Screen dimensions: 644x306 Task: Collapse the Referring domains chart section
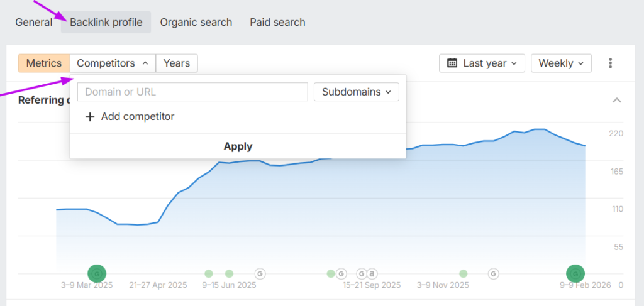click(x=617, y=101)
